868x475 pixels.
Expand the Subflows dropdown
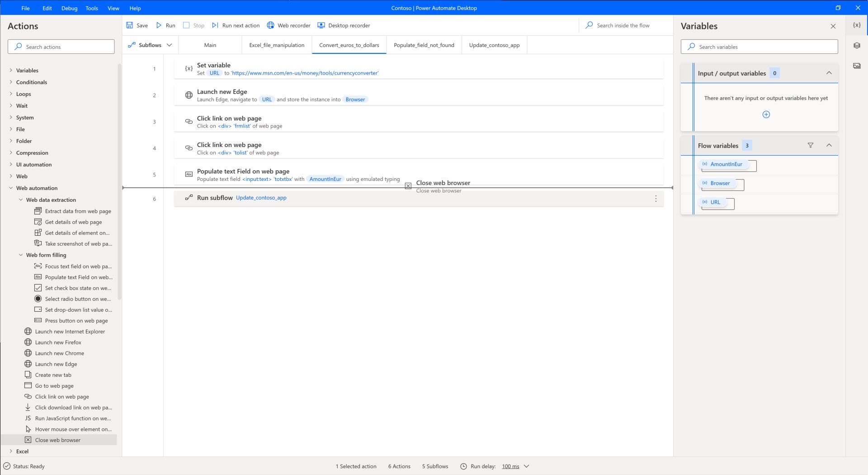coord(170,45)
